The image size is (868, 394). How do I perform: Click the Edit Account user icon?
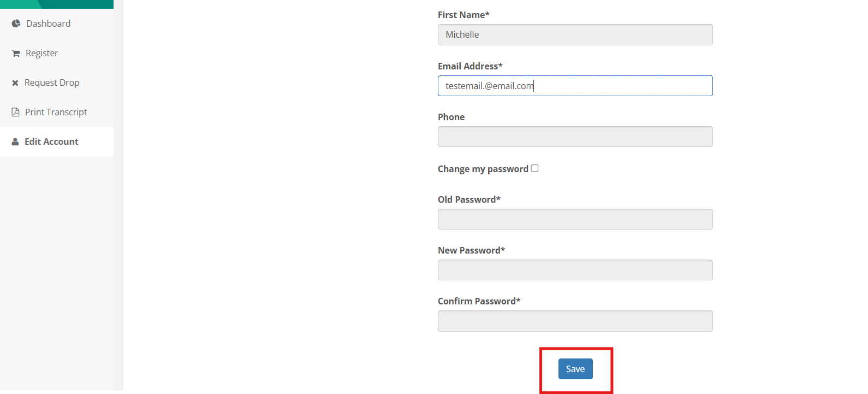(15, 142)
